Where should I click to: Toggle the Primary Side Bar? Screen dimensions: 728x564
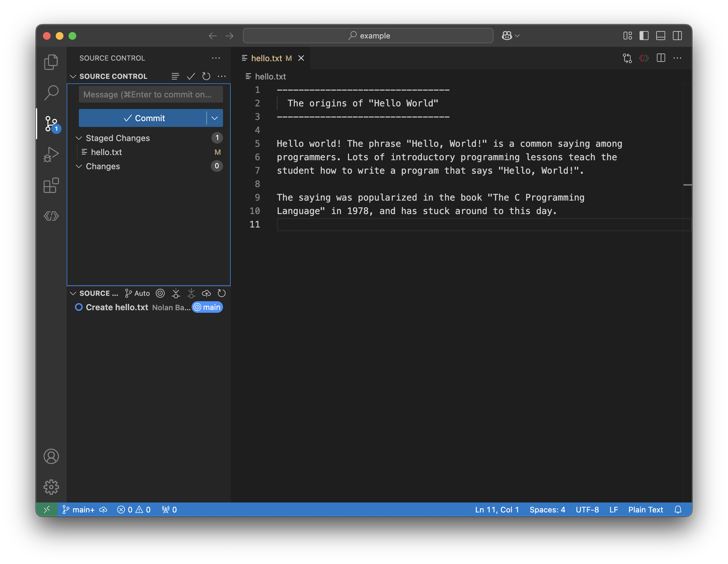click(x=644, y=36)
